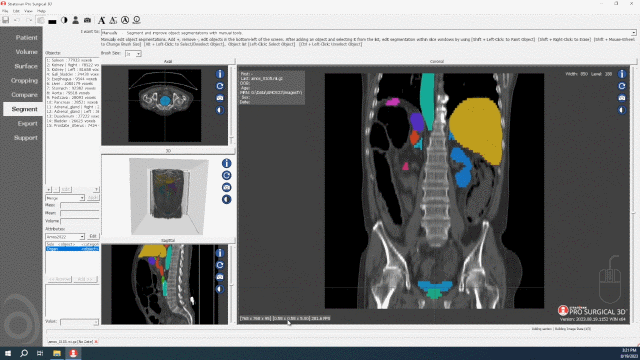The width and height of the screenshot is (640, 360).
Task: Select the highlighted Organ attribute row
Action: [x=72, y=249]
